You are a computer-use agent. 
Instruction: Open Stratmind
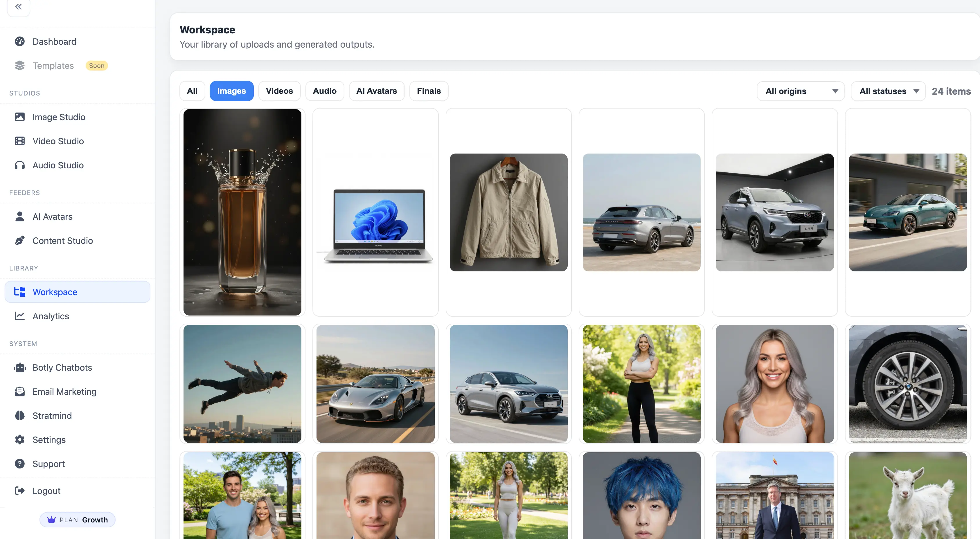click(51, 415)
